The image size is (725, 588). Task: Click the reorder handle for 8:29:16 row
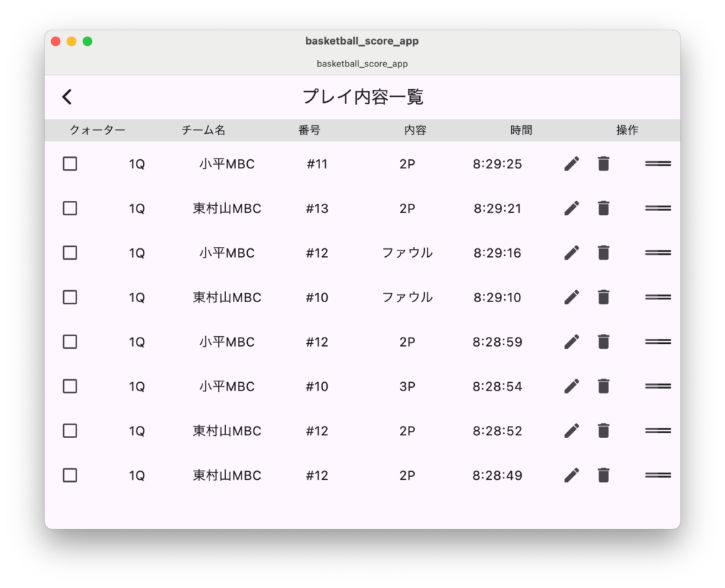[658, 253]
